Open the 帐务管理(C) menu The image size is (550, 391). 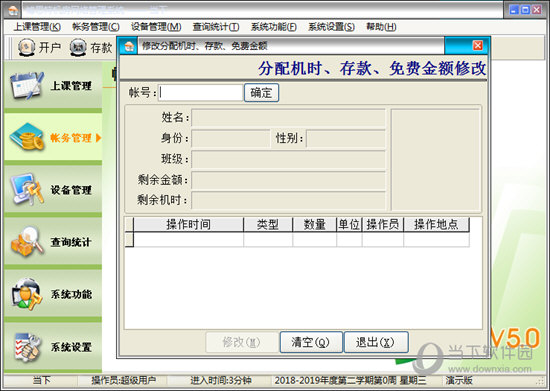(96, 27)
